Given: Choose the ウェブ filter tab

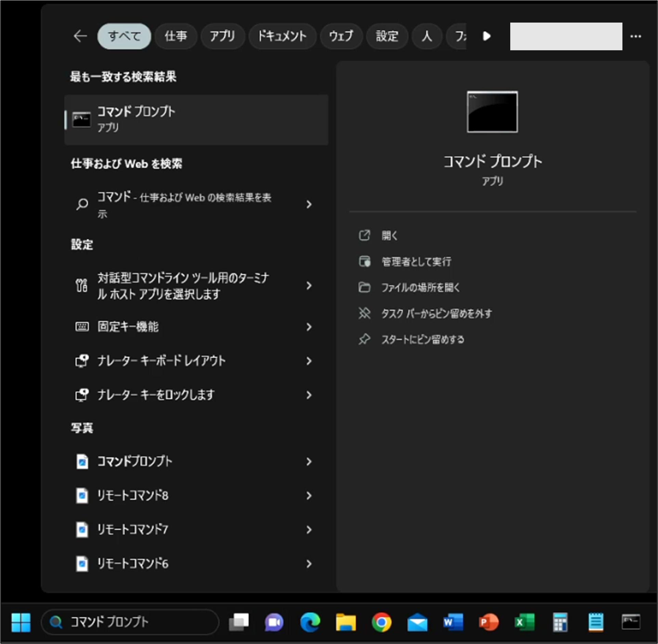Looking at the screenshot, I should (x=341, y=36).
